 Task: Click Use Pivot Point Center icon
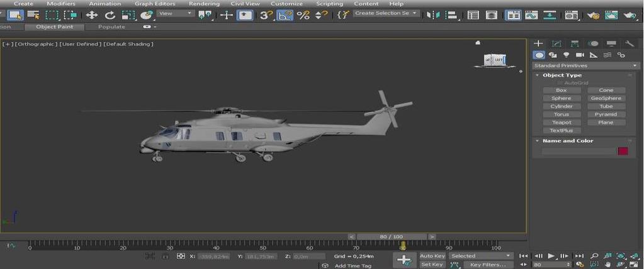pos(205,15)
